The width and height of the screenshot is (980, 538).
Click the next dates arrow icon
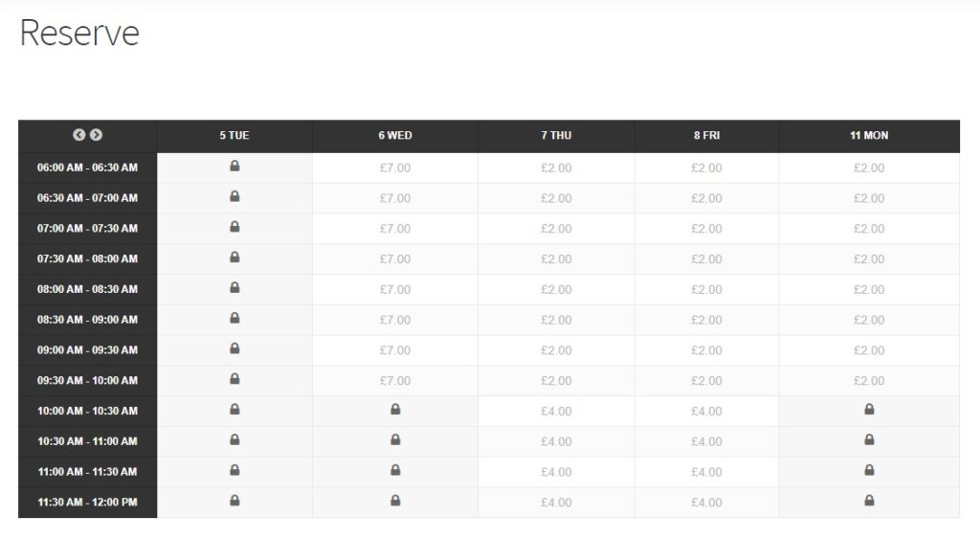coord(96,136)
